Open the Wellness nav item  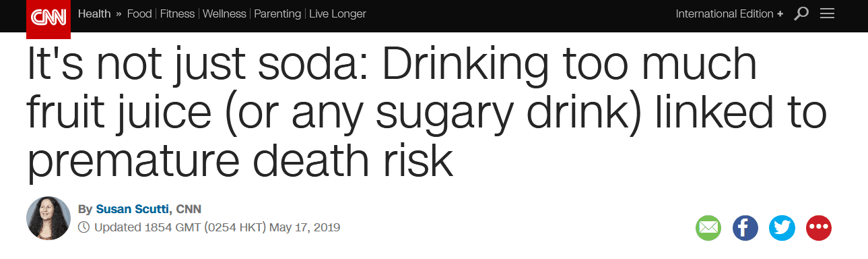coord(225,13)
